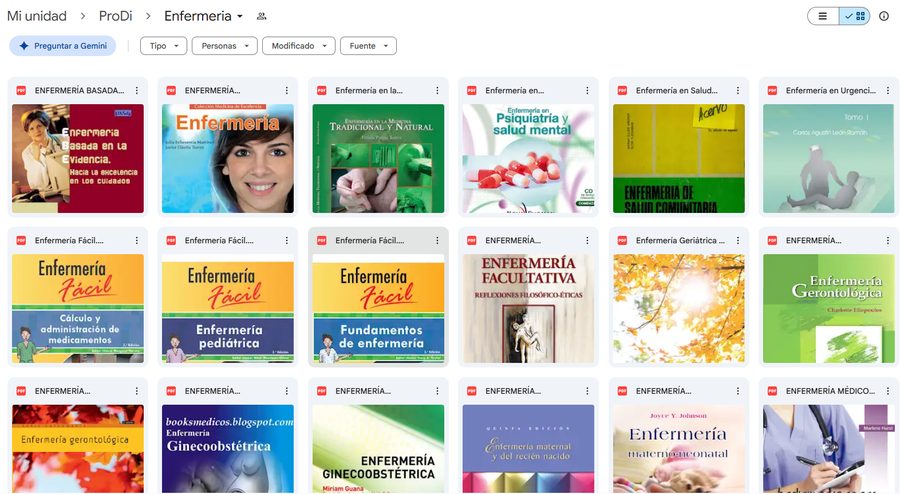
Task: Select file name 'ENFERMERÍA BASADA...'
Action: coord(79,91)
